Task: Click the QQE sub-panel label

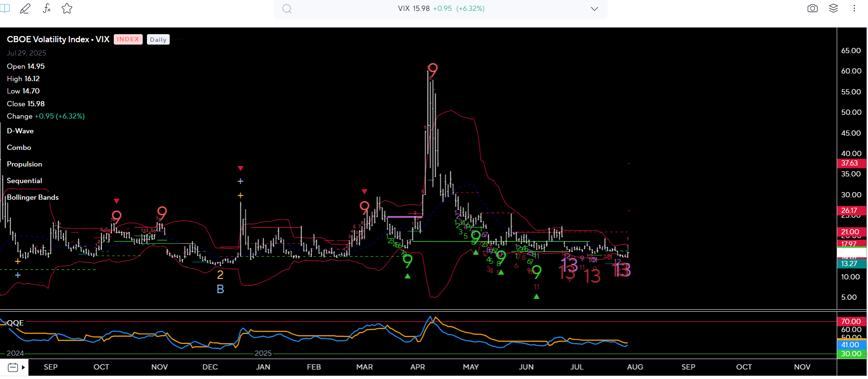Action: click(15, 323)
